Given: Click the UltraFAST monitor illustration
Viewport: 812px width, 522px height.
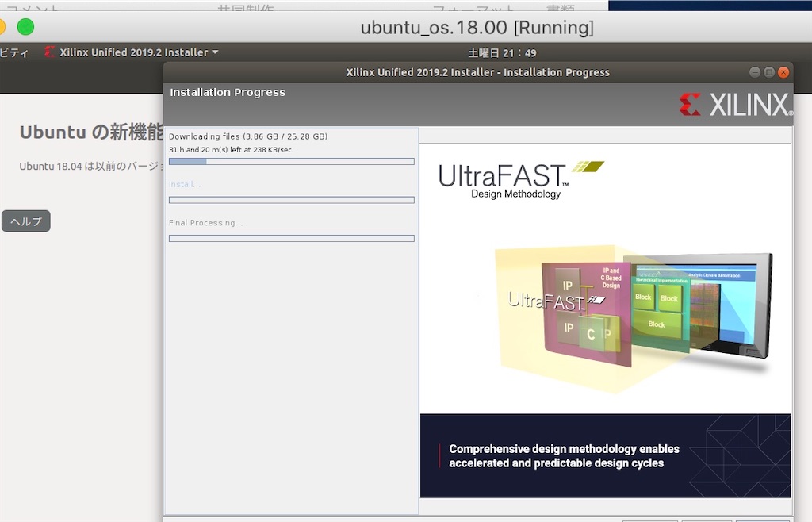Looking at the screenshot, I should point(634,318).
